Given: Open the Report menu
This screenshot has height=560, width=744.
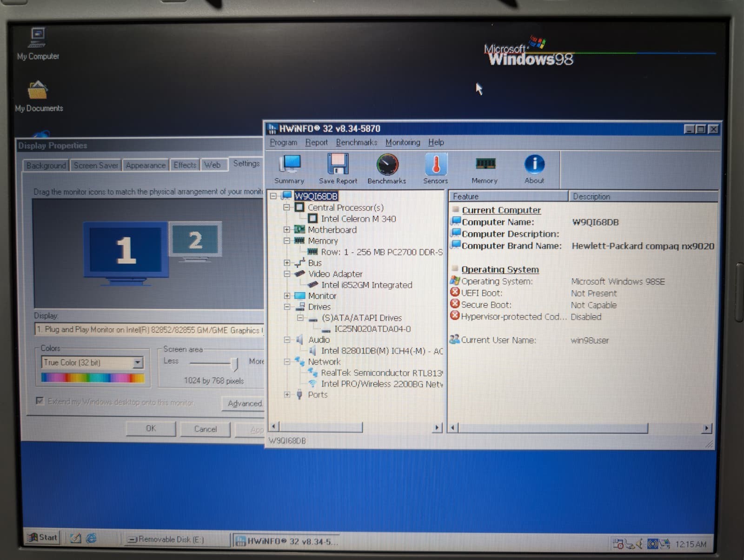Looking at the screenshot, I should coord(316,142).
